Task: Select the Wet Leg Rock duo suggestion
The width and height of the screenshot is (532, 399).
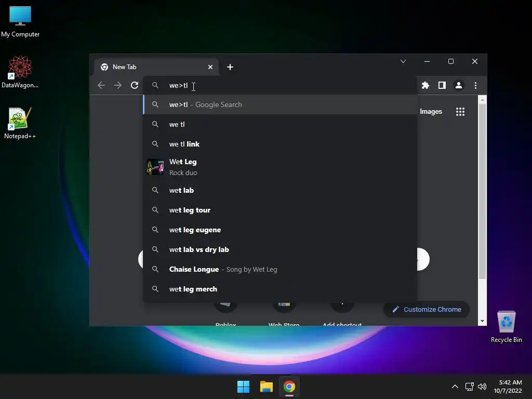Action: [x=280, y=167]
